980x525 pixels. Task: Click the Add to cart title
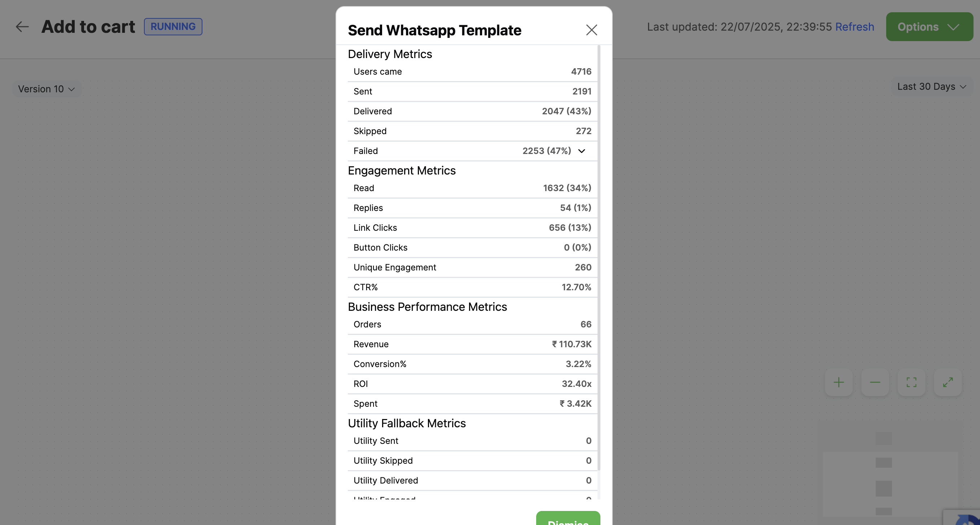pos(88,27)
